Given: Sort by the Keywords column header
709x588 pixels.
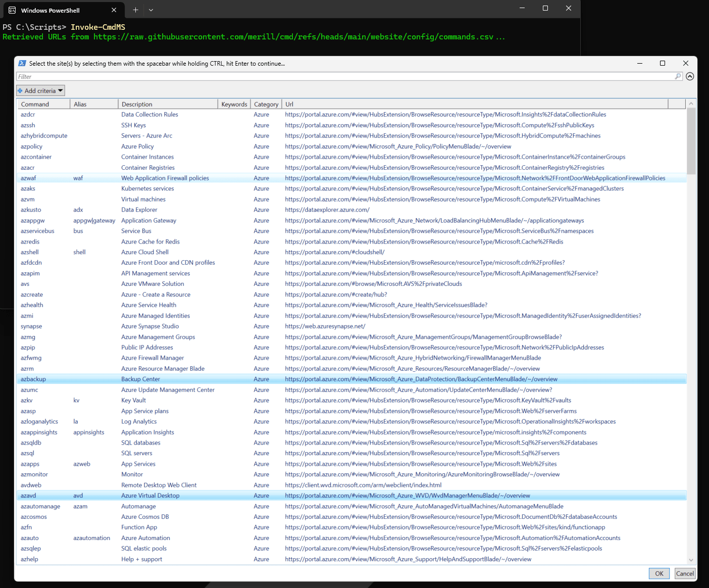Looking at the screenshot, I should click(x=234, y=104).
